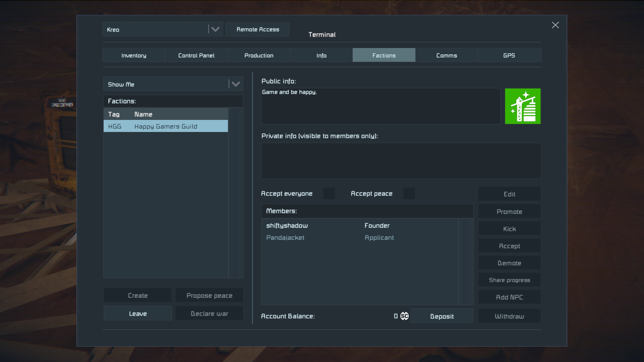The height and width of the screenshot is (362, 644).
Task: Click into the Private info text field
Action: point(401,161)
